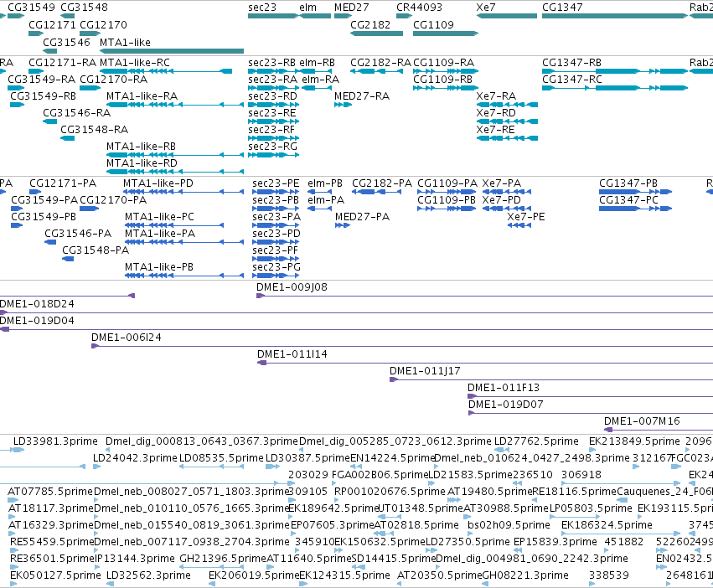The height and width of the screenshot is (588, 713).
Task: Open the 'CG31548-RA' transcript label
Action: pyautogui.click(x=95, y=130)
